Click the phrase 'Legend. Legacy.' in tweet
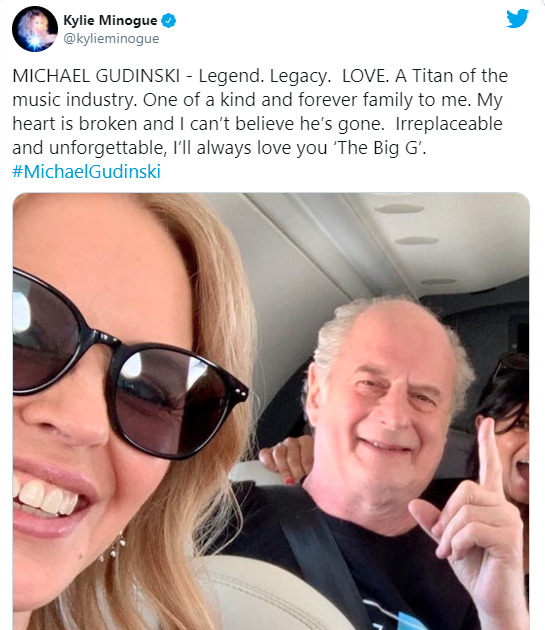This screenshot has width=545, height=630. point(264,76)
